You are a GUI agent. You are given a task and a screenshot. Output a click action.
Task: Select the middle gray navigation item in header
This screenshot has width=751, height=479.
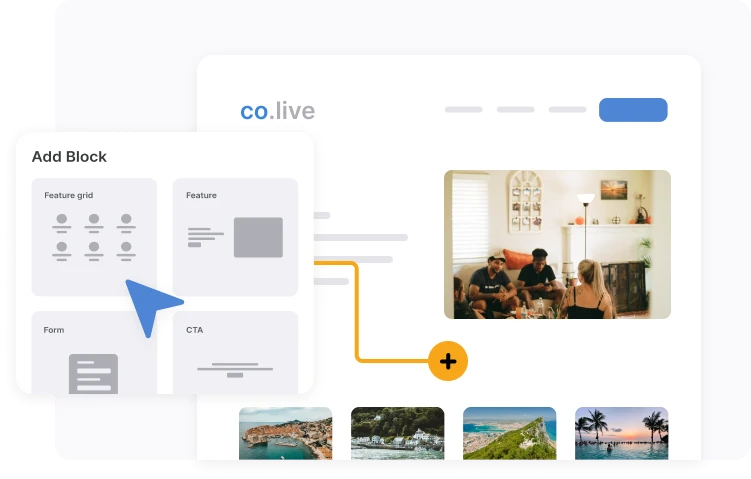point(515,110)
